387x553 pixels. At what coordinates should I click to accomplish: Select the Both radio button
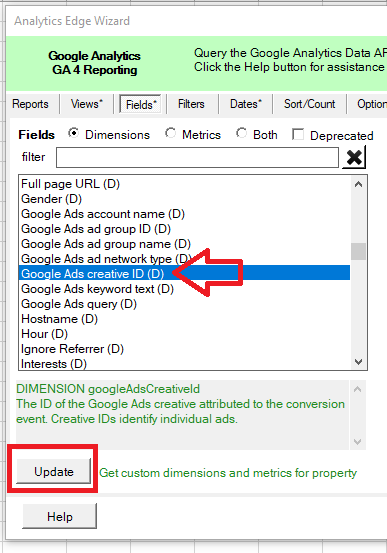click(242, 133)
